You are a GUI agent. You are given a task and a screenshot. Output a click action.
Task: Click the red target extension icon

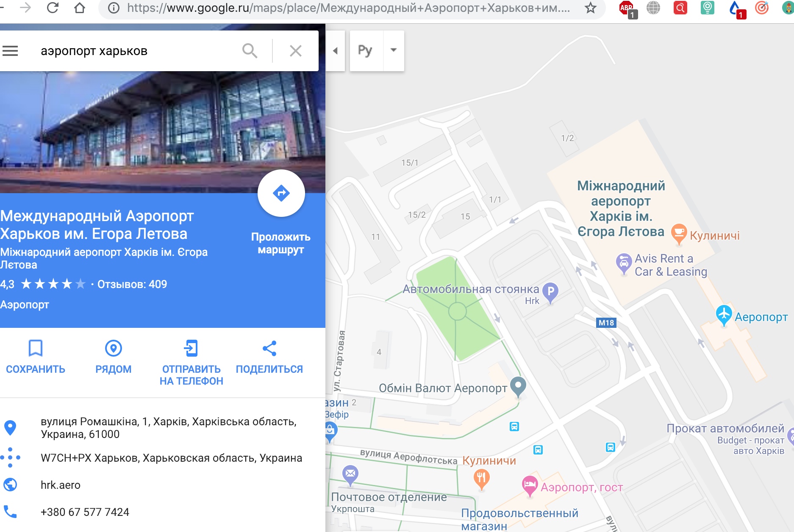coord(762,8)
